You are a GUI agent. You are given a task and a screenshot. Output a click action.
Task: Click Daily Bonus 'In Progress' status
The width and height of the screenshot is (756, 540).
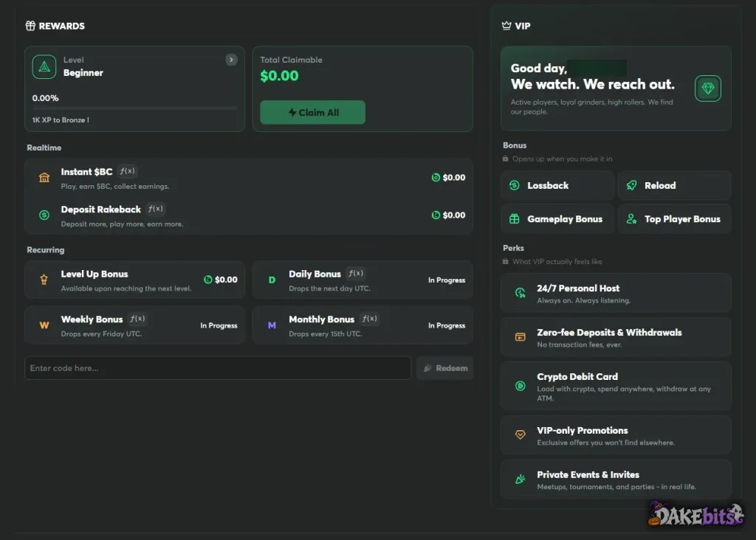click(447, 280)
